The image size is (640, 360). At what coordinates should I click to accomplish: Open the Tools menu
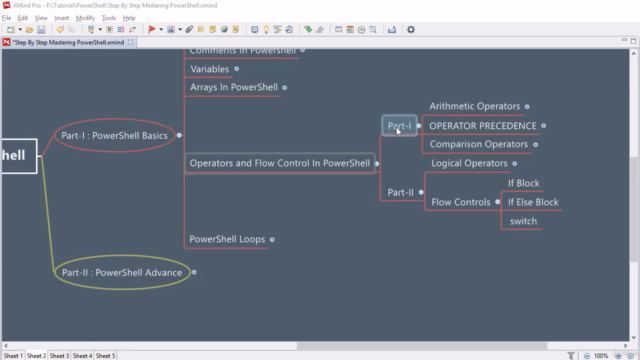[x=109, y=18]
